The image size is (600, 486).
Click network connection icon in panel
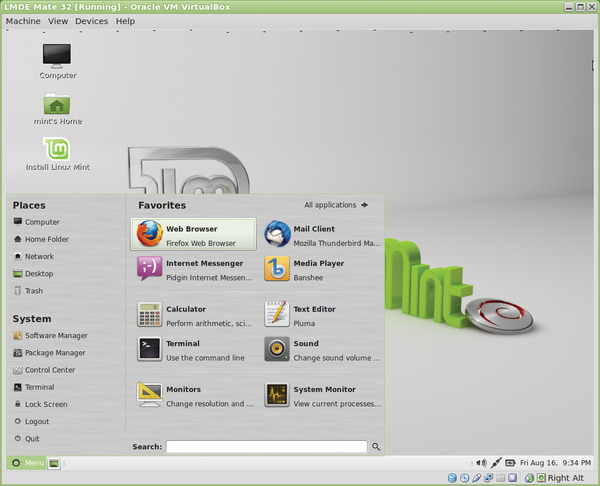(x=496, y=463)
